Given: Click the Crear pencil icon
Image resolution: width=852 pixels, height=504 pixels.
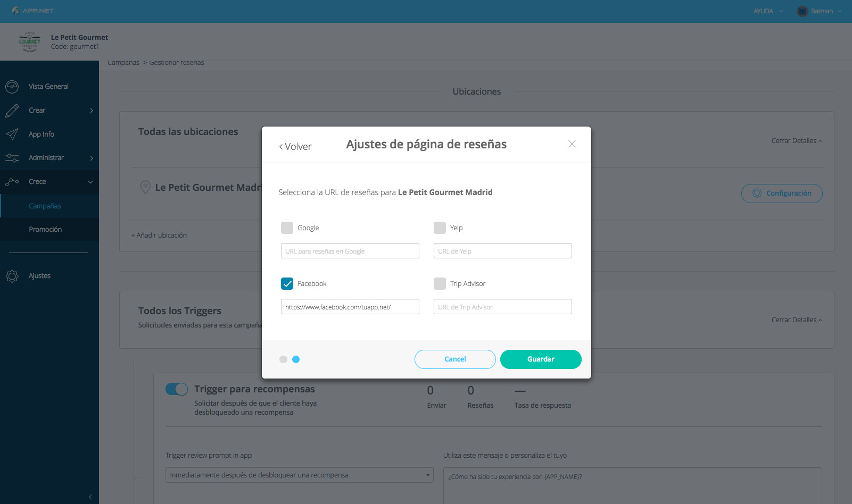Looking at the screenshot, I should pos(12,110).
